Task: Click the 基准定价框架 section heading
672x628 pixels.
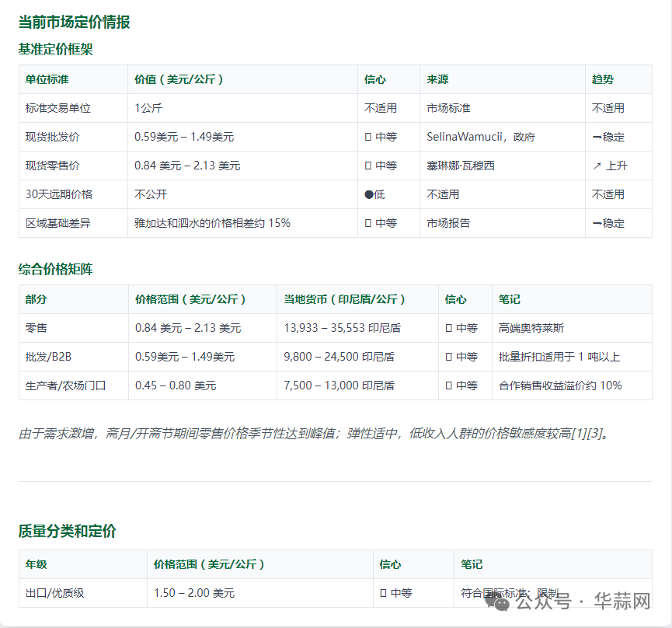Action: (x=54, y=49)
